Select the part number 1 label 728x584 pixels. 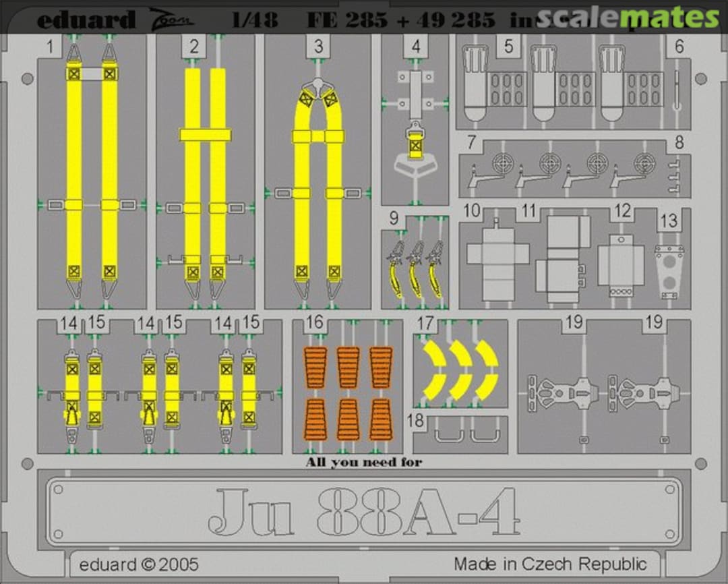[x=50, y=47]
